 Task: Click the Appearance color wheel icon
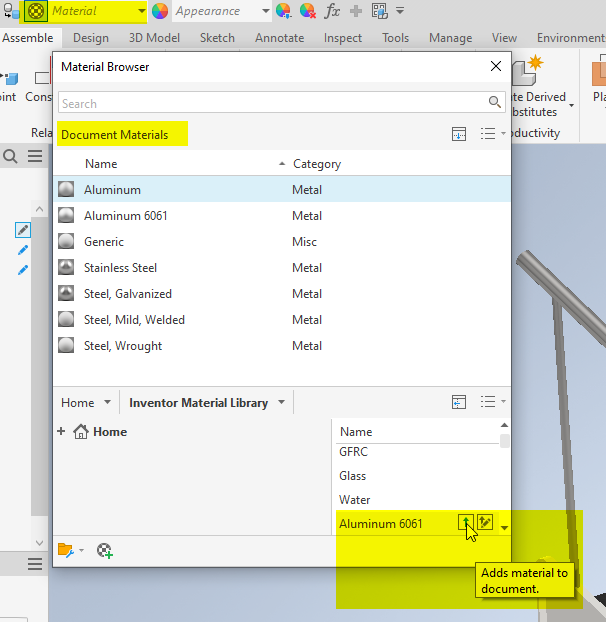tap(160, 11)
